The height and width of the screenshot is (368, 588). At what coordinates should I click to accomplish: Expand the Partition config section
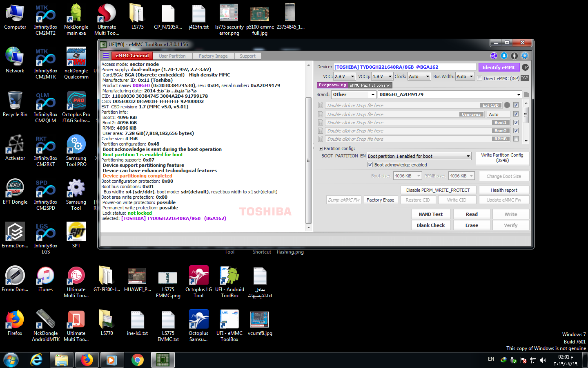pyautogui.click(x=321, y=148)
